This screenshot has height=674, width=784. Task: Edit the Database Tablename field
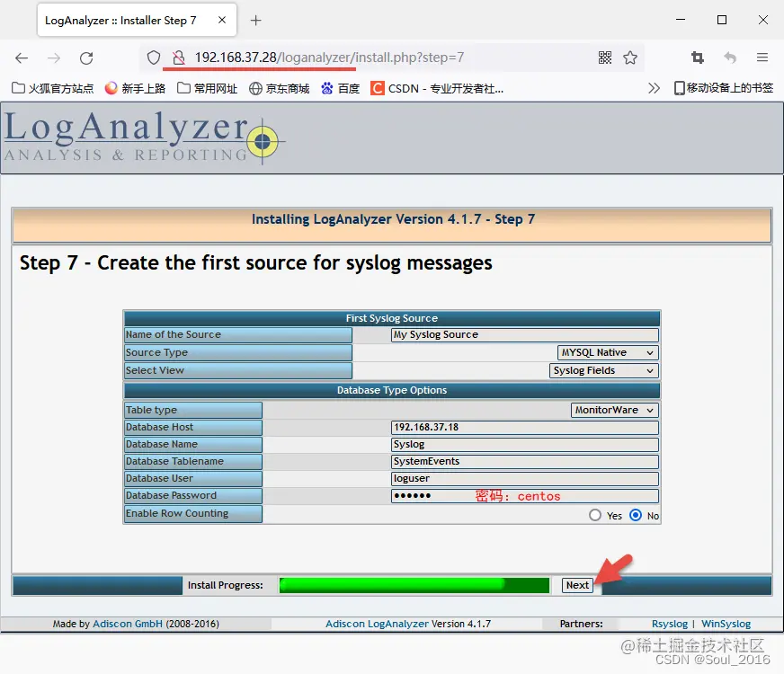tap(524, 461)
